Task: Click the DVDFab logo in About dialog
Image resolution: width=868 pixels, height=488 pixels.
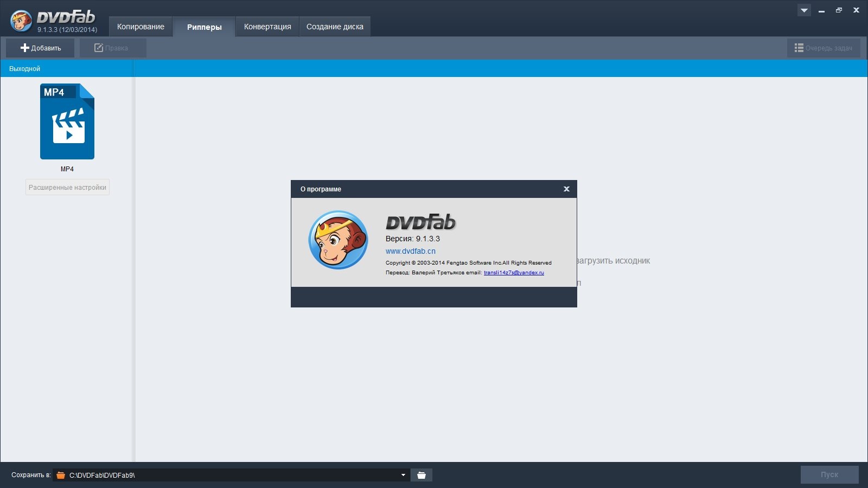Action: pos(421,222)
